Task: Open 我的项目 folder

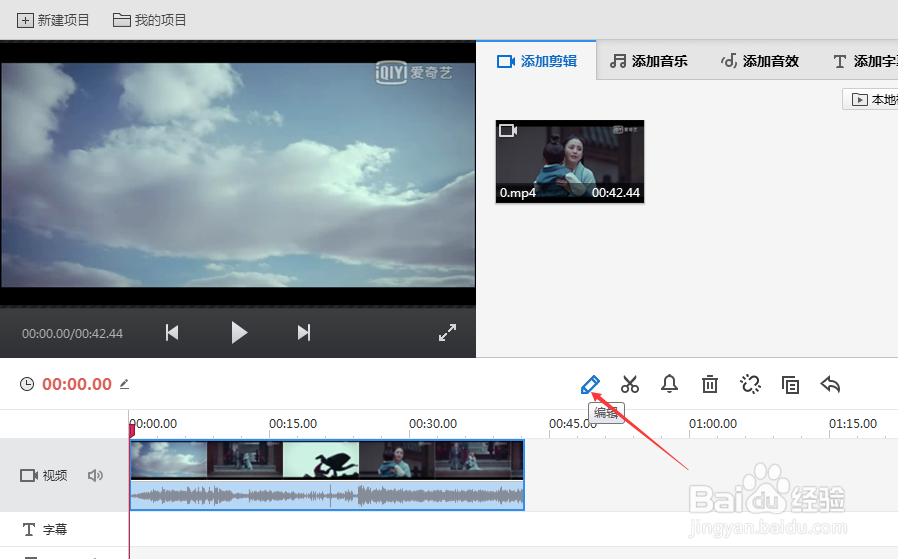Action: [149, 21]
